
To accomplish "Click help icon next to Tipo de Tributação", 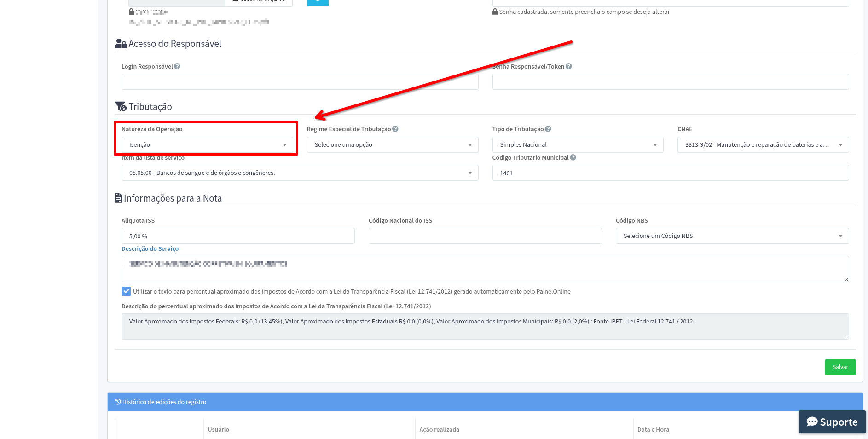I will (x=548, y=129).
